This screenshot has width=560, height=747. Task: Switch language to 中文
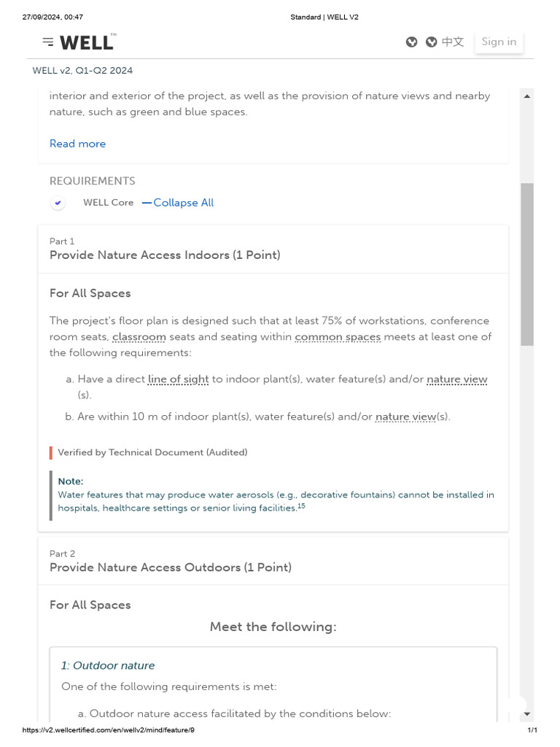pyautogui.click(x=453, y=42)
